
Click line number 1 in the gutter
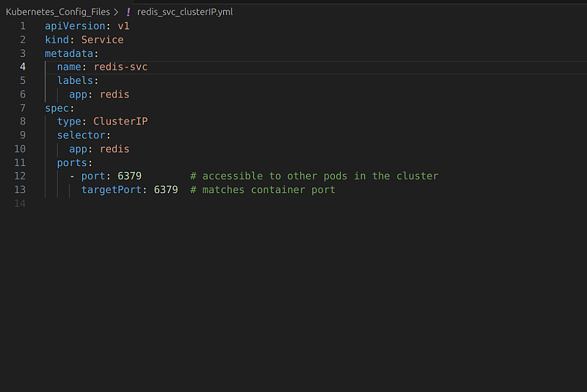tap(23, 26)
